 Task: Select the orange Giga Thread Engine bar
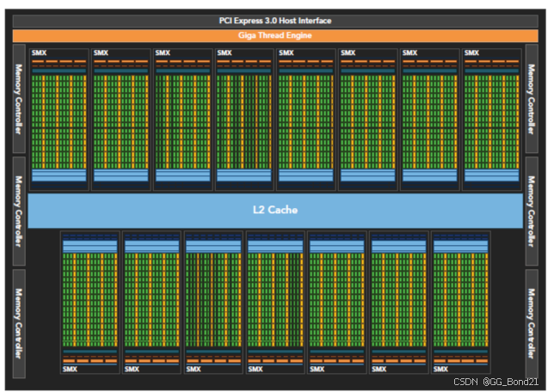click(x=275, y=35)
